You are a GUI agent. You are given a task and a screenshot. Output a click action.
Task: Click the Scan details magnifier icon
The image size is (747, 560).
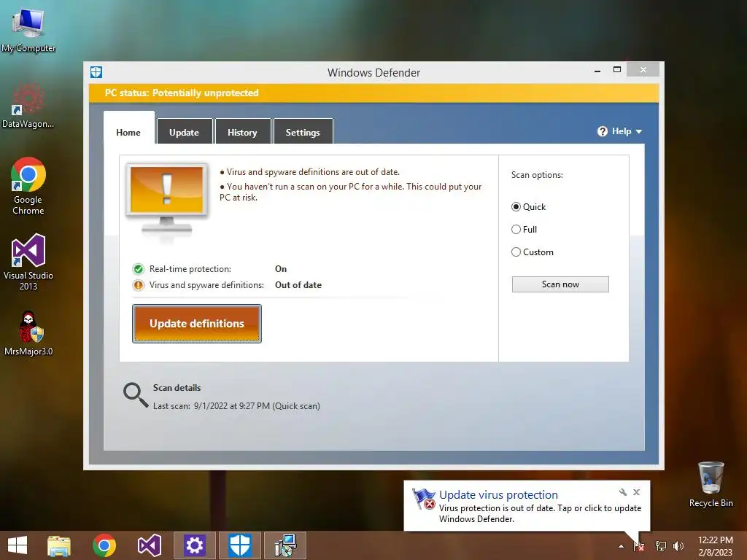pyautogui.click(x=135, y=394)
